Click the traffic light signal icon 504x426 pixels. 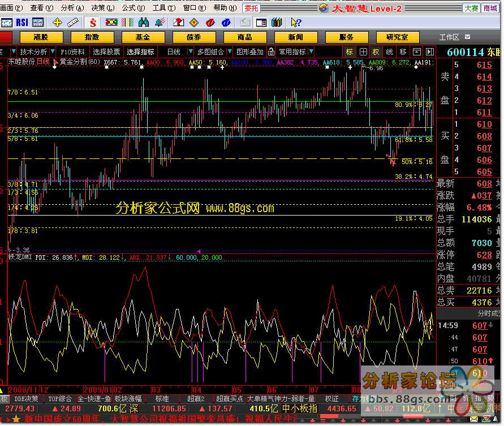(111, 22)
